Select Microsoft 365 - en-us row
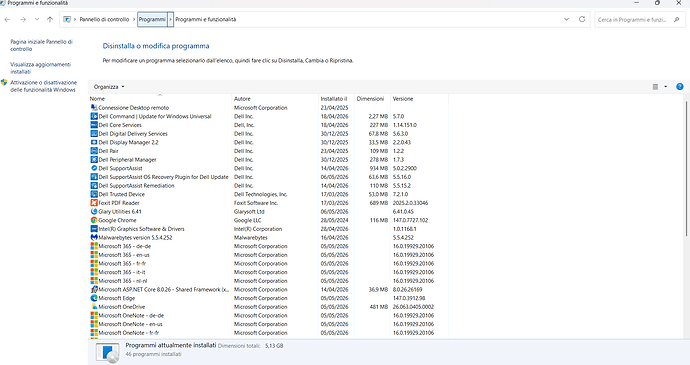This screenshot has width=690, height=365. click(x=268, y=255)
